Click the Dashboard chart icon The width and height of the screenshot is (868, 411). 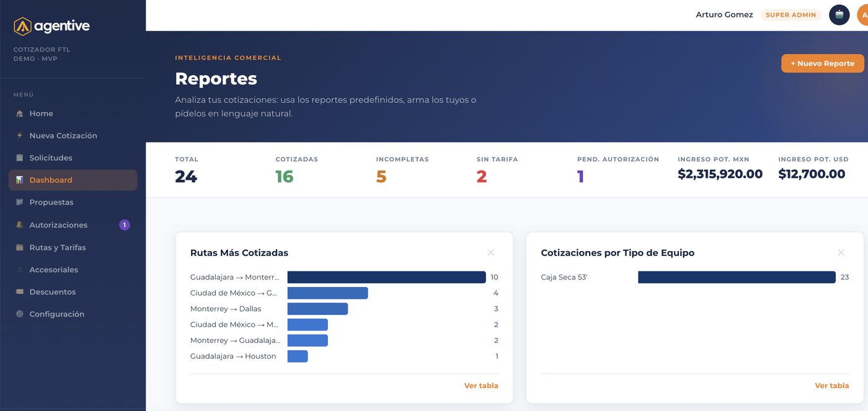point(19,180)
